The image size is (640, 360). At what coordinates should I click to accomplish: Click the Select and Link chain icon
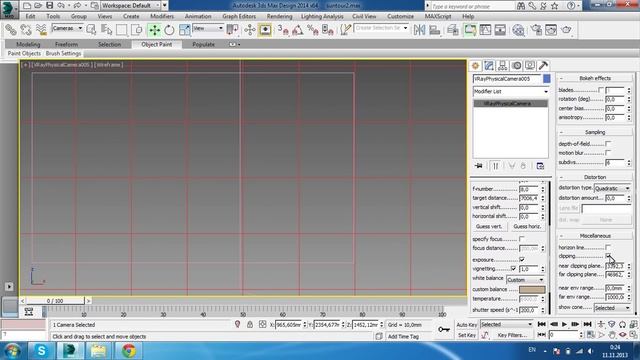[x=11, y=30]
